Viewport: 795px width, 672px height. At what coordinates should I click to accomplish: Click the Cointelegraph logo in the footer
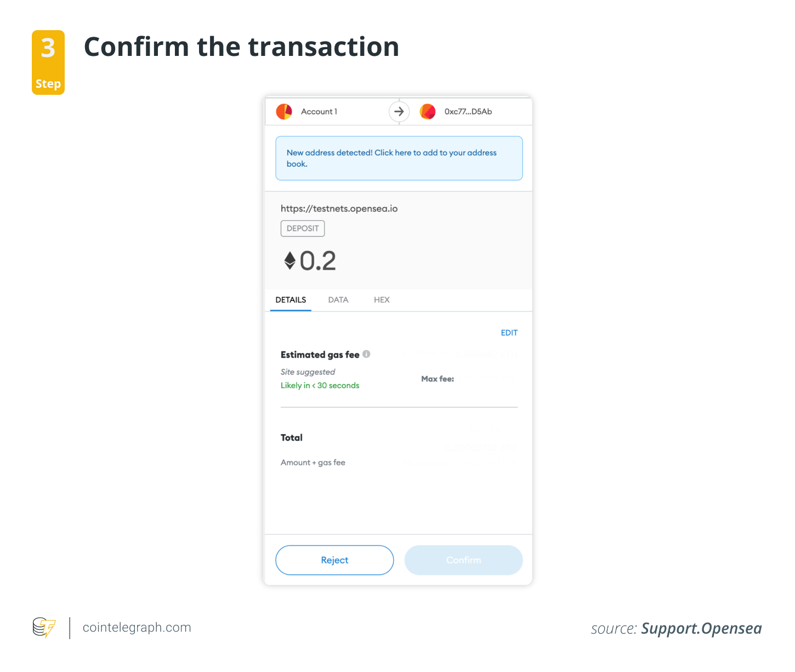pyautogui.click(x=44, y=628)
